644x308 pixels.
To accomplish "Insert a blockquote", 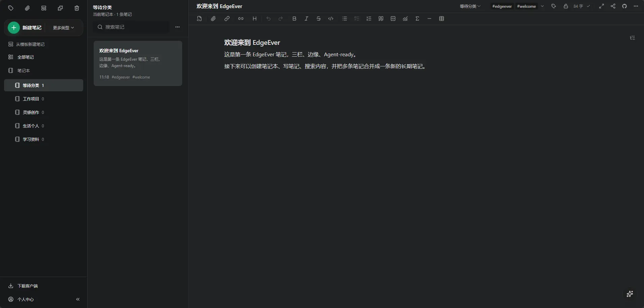I will click(x=381, y=19).
